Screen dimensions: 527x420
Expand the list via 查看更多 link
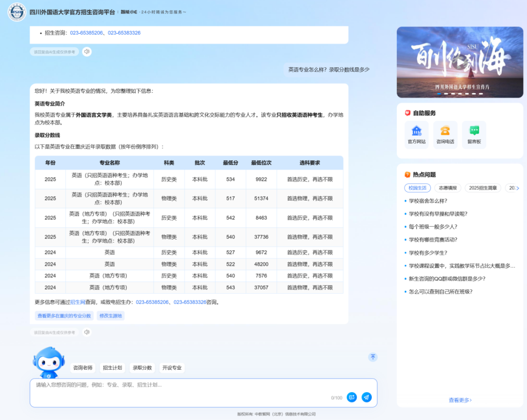(460, 400)
